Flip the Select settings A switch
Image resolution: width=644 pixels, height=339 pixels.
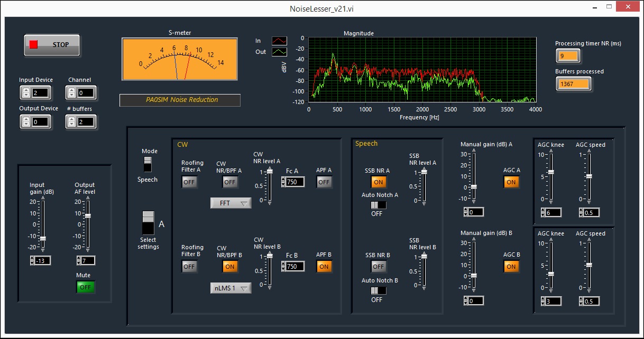point(148,223)
